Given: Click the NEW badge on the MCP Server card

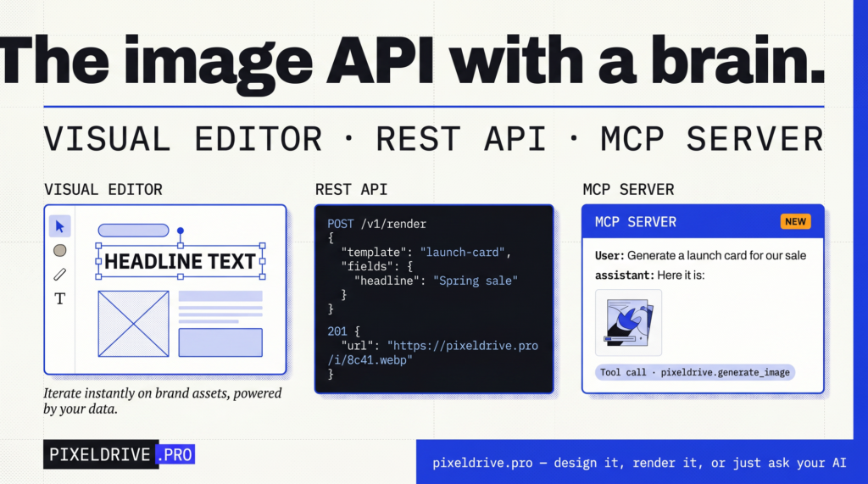Looking at the screenshot, I should tap(795, 221).
